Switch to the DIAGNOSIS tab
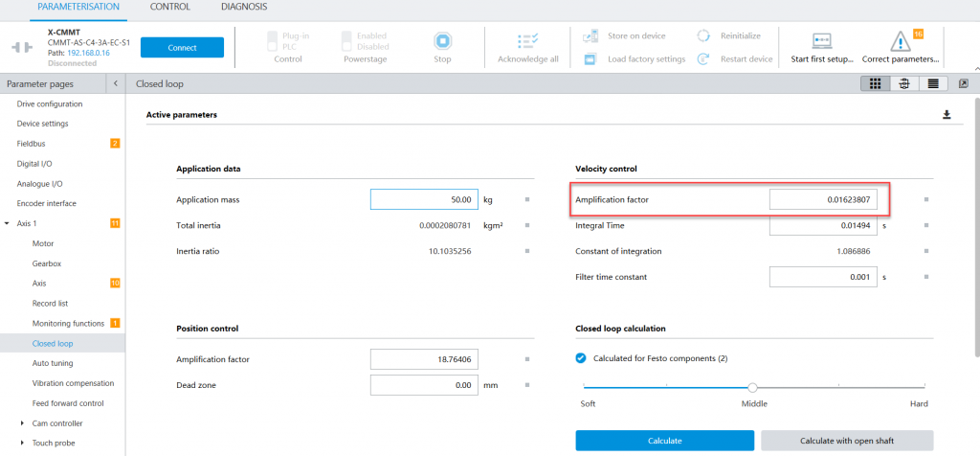The image size is (980, 456). click(244, 7)
